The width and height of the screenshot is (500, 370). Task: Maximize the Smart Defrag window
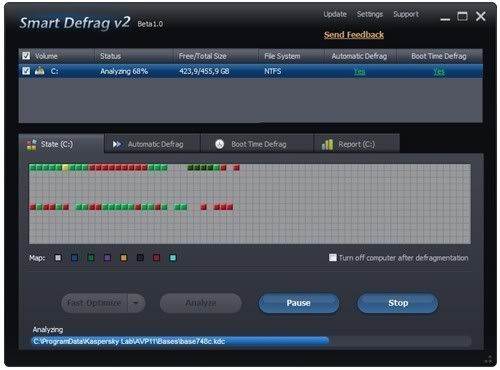point(462,16)
